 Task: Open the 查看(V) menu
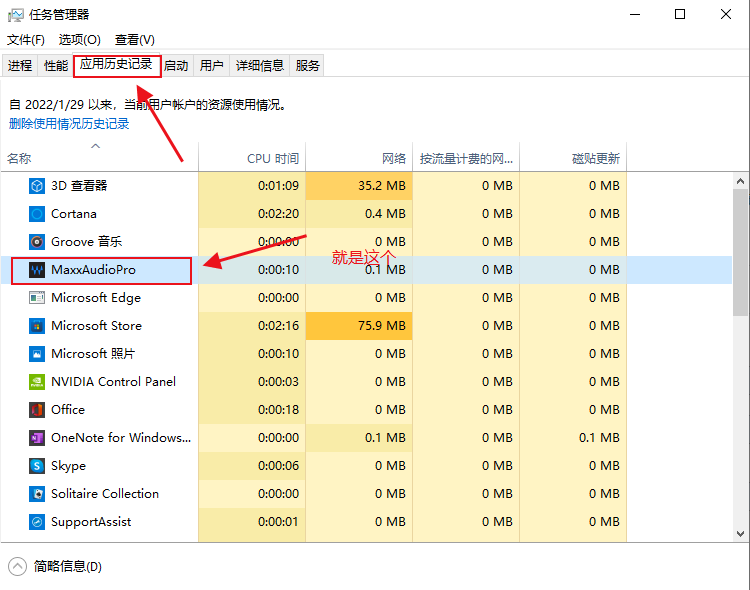pyautogui.click(x=134, y=40)
